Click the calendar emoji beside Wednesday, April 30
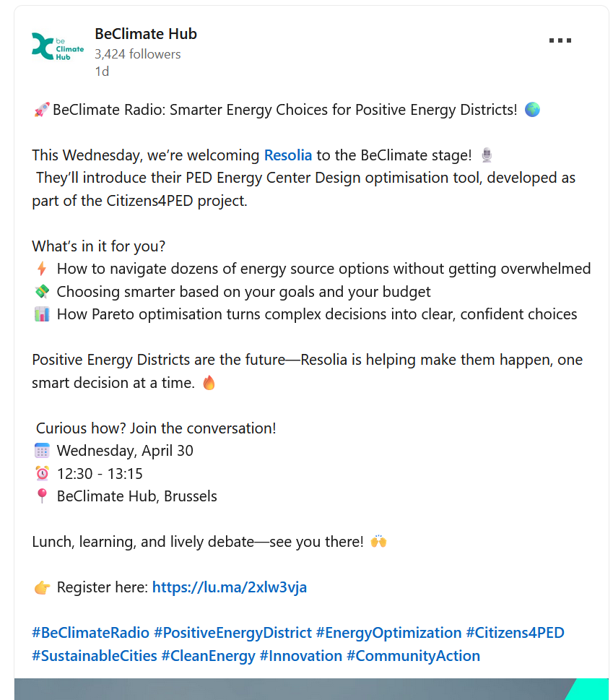 [x=42, y=451]
